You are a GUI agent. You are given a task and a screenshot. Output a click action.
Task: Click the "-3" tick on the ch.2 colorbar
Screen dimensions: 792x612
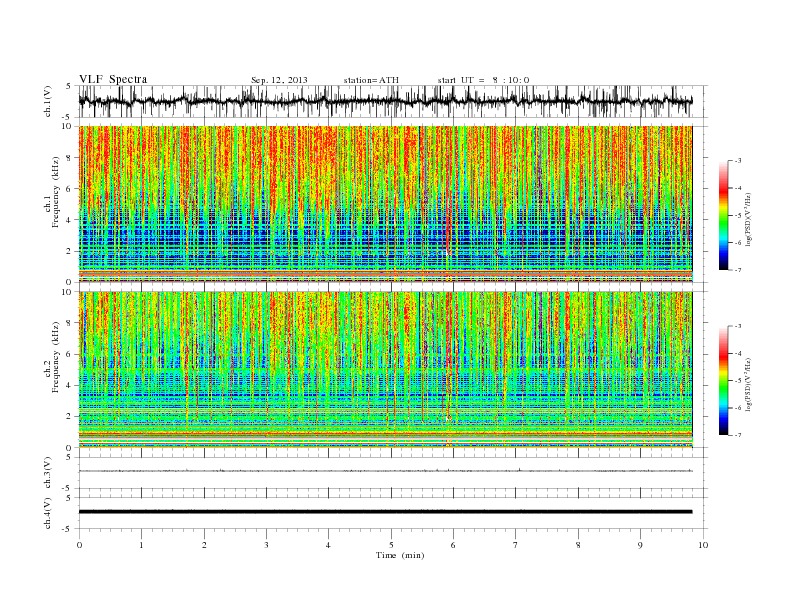(737, 326)
